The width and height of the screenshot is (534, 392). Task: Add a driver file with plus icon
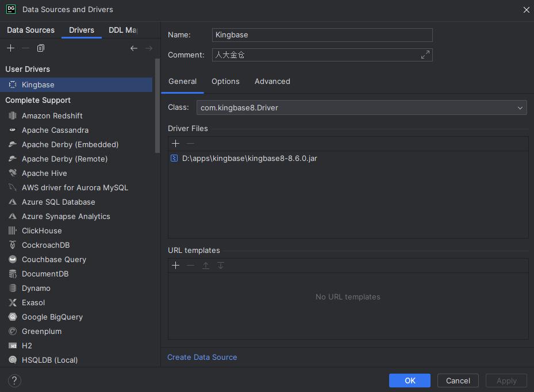point(176,144)
